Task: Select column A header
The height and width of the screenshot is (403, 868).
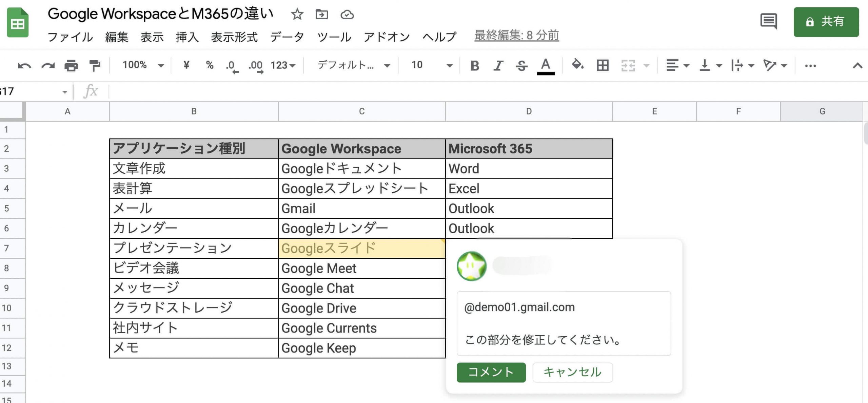Action: [x=67, y=111]
